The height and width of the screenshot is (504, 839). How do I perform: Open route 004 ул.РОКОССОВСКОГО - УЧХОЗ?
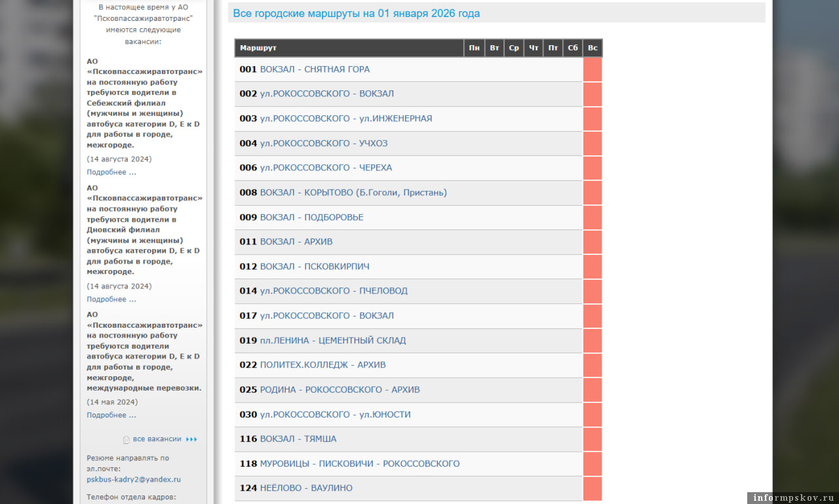324,144
